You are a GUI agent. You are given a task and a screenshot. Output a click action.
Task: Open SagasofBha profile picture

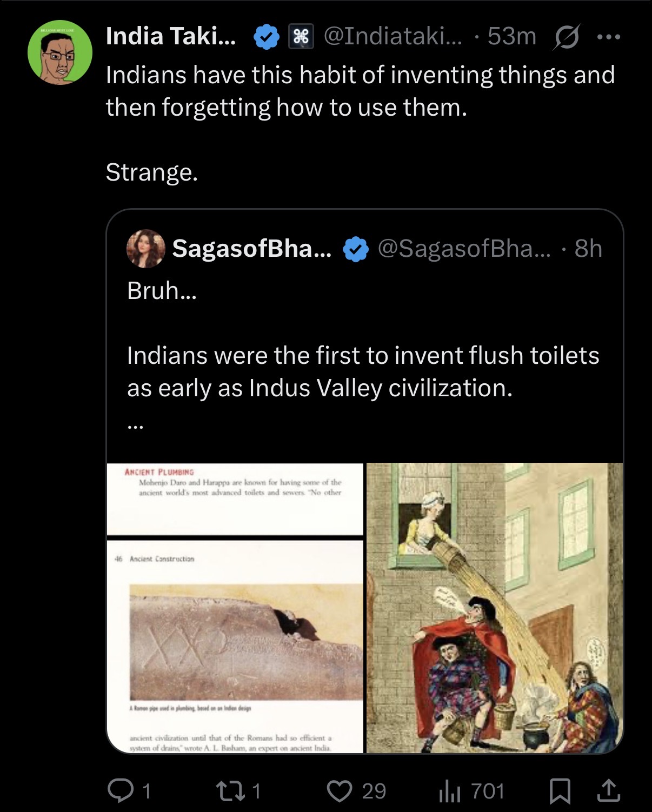coord(145,249)
